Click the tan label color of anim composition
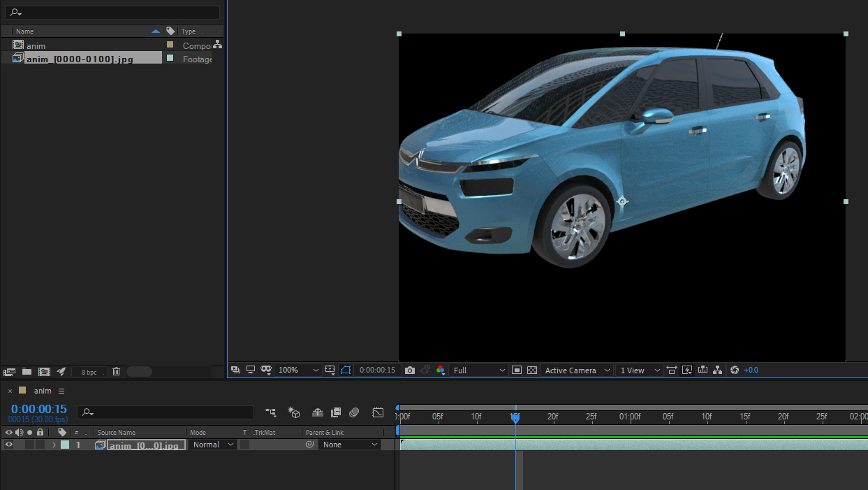 point(170,45)
